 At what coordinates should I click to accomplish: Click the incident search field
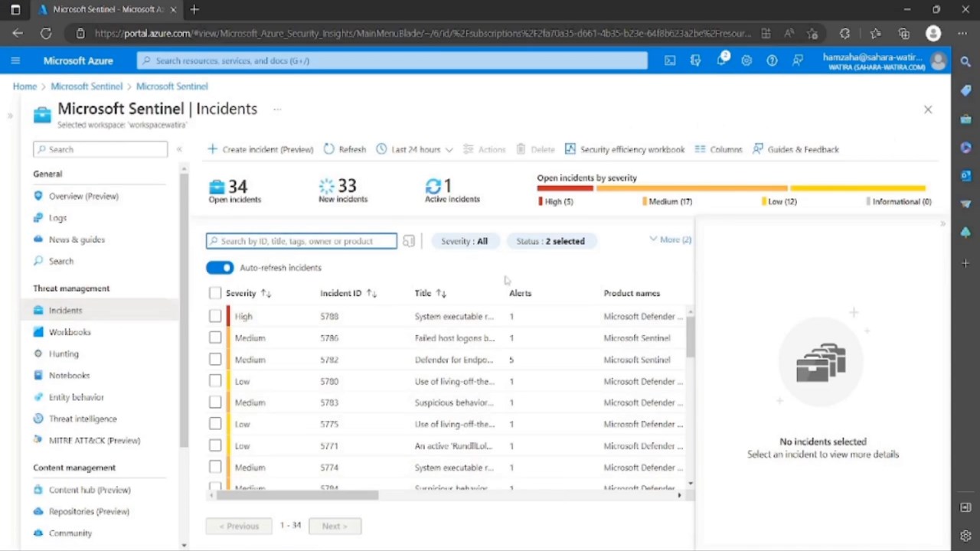point(302,241)
